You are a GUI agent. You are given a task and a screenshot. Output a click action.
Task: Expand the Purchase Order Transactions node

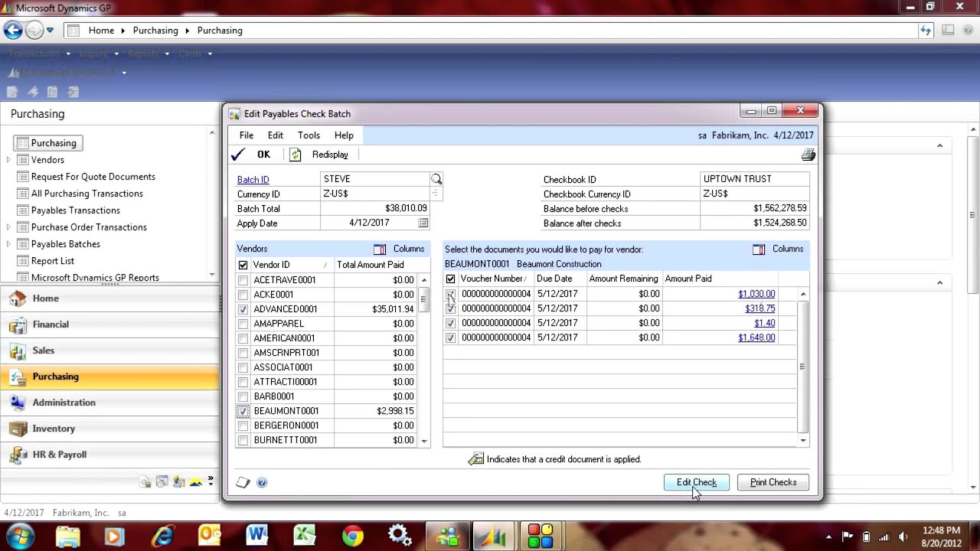click(8, 227)
